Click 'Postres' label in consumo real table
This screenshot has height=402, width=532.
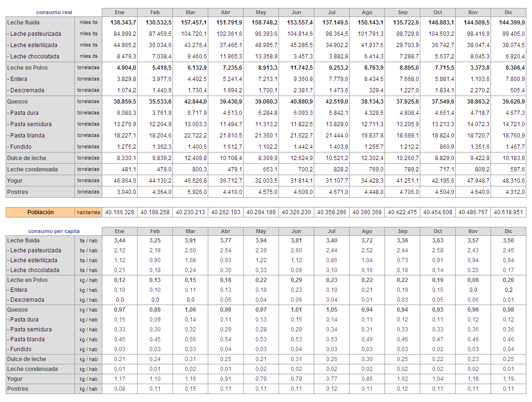point(17,192)
